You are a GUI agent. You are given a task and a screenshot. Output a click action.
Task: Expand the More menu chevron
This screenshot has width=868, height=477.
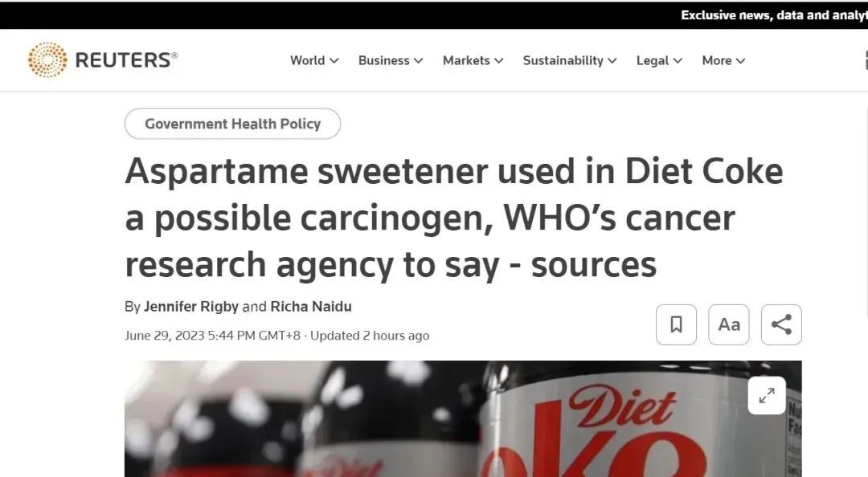741,61
